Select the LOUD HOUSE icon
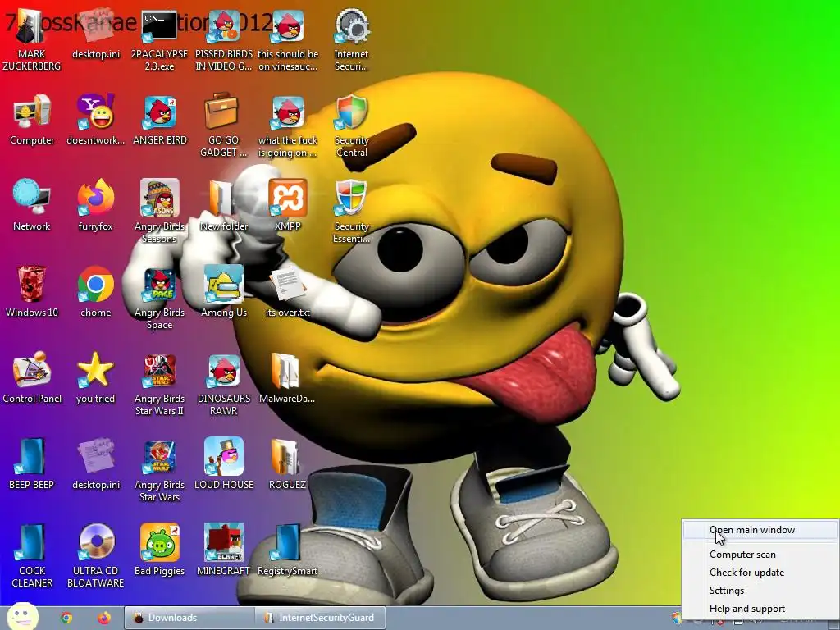The image size is (840, 630). tap(223, 464)
